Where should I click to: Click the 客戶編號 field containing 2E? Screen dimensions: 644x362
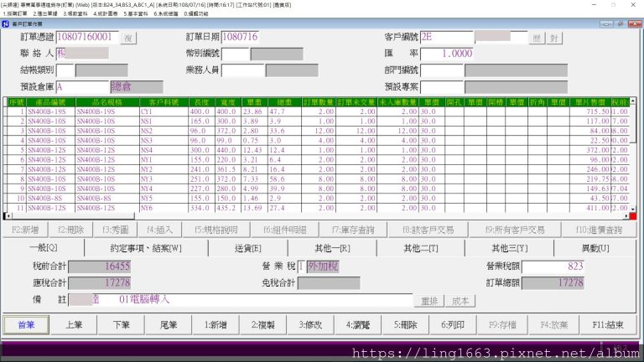pos(447,37)
